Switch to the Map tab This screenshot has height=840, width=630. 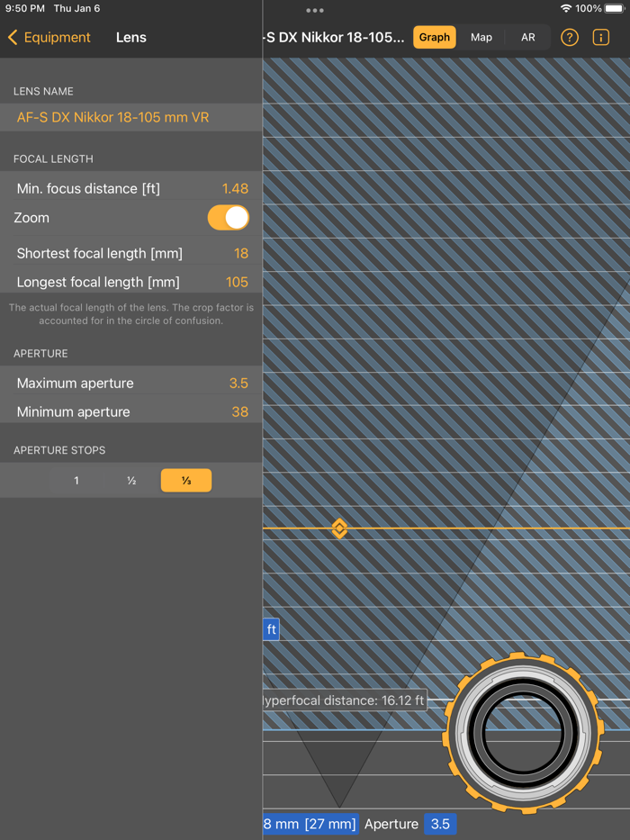tap(481, 38)
